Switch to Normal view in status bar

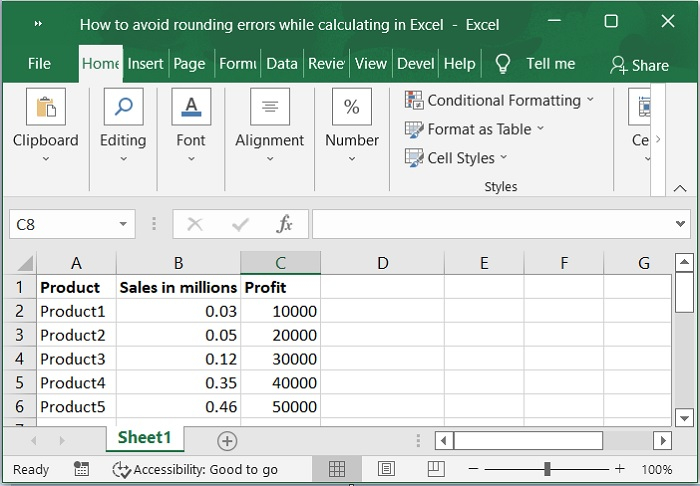pos(337,469)
